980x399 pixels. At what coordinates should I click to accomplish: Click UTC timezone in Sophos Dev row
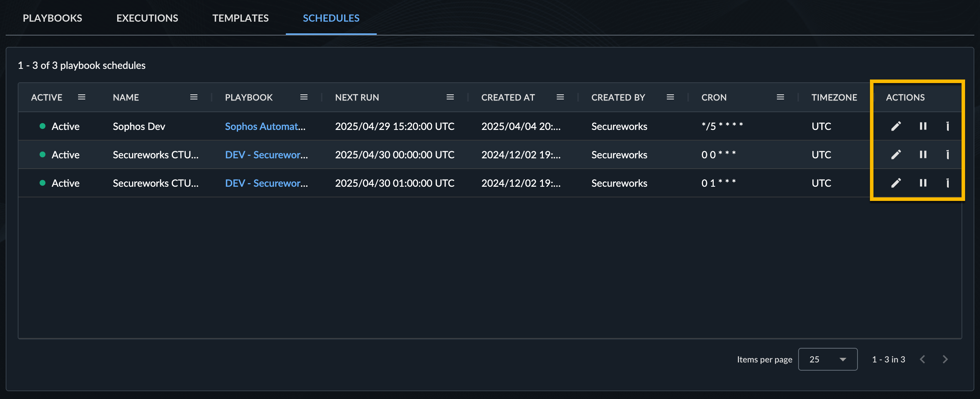tap(821, 126)
